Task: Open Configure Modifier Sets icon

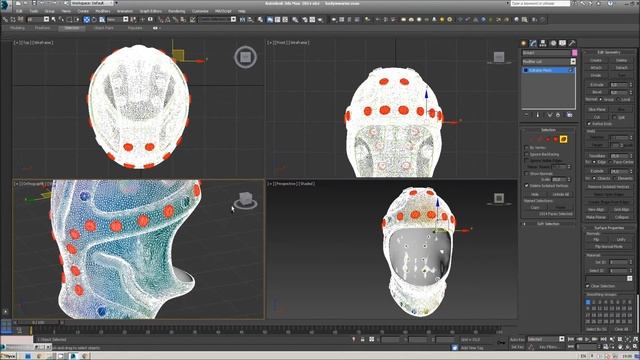Action: [x=569, y=115]
